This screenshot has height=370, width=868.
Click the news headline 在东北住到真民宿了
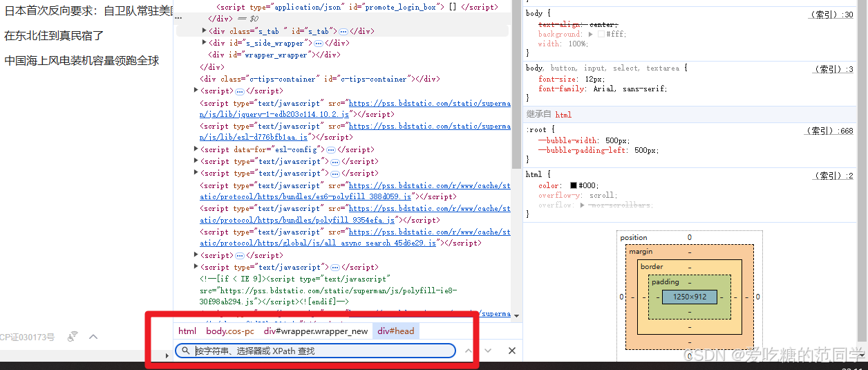tap(55, 35)
